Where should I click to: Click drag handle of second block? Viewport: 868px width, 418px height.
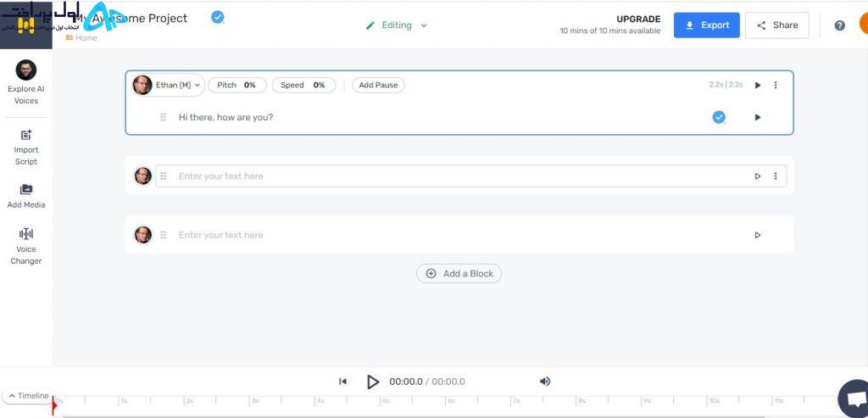[x=164, y=176]
